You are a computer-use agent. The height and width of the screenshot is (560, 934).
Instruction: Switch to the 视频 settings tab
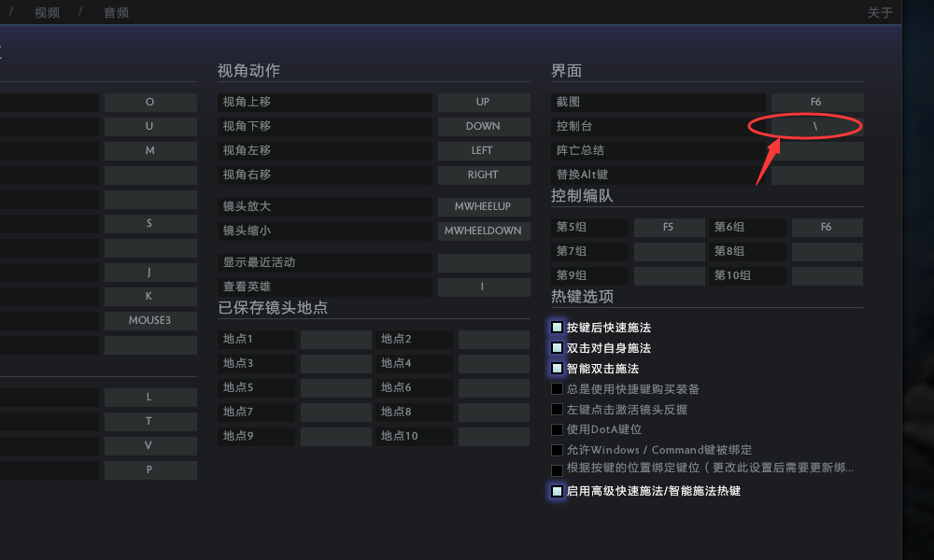click(46, 12)
